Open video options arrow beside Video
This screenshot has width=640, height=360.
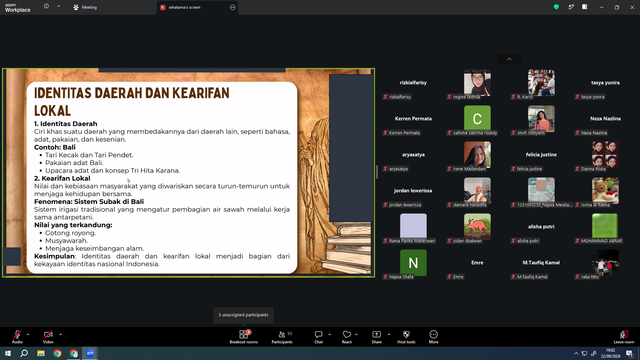pos(60,334)
